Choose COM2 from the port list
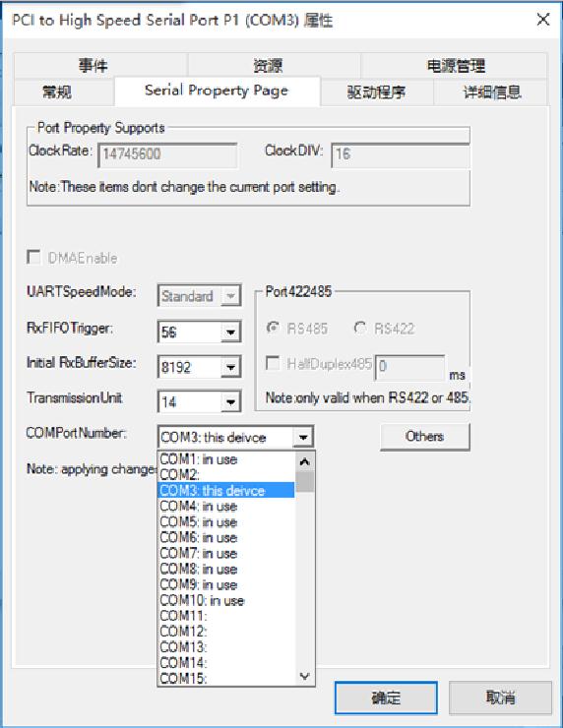This screenshot has width=563, height=728. (x=226, y=474)
